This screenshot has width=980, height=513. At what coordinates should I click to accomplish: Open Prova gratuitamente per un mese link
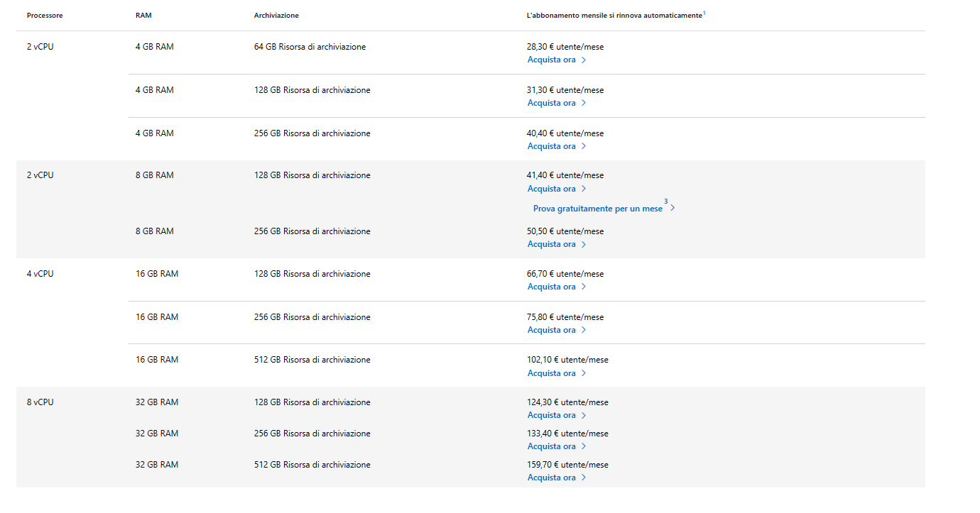pos(597,209)
